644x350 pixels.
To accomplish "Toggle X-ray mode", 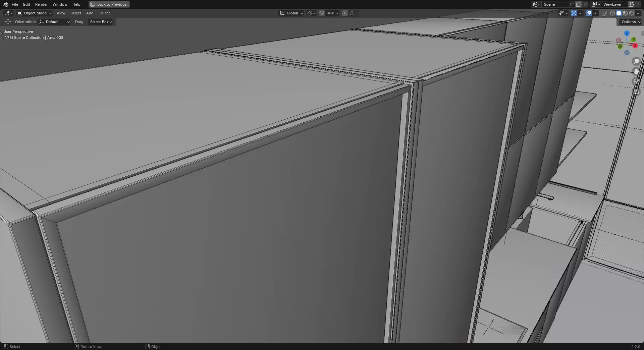I will coord(604,13).
